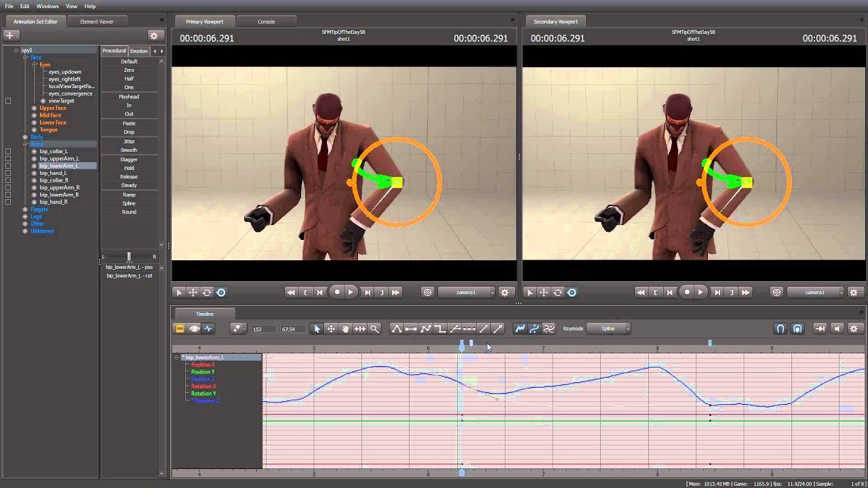
Task: Apply spline tangent icon to keys
Action: [x=397, y=329]
